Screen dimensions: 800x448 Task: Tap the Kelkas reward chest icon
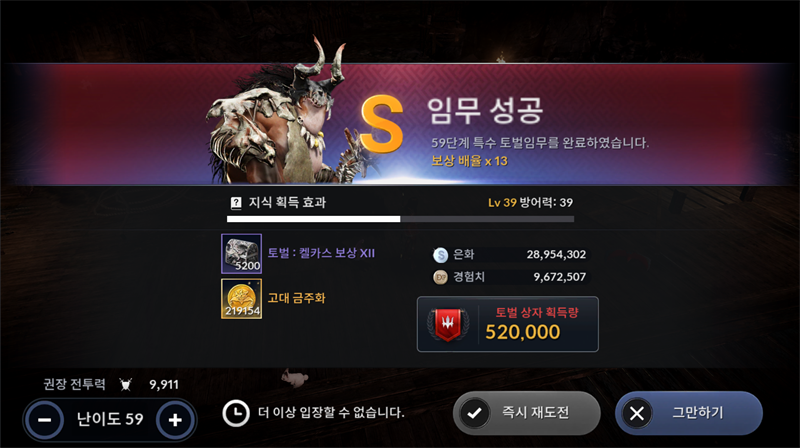click(x=241, y=254)
